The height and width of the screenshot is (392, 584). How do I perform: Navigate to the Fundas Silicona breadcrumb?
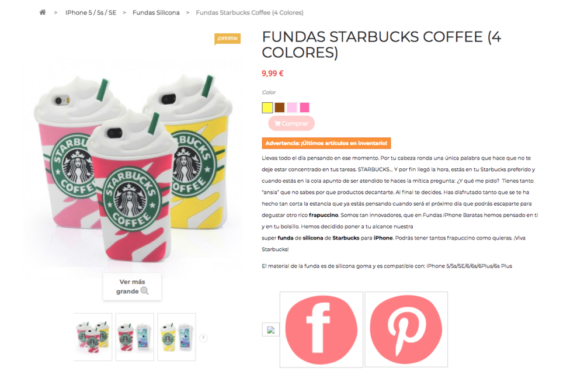click(156, 13)
